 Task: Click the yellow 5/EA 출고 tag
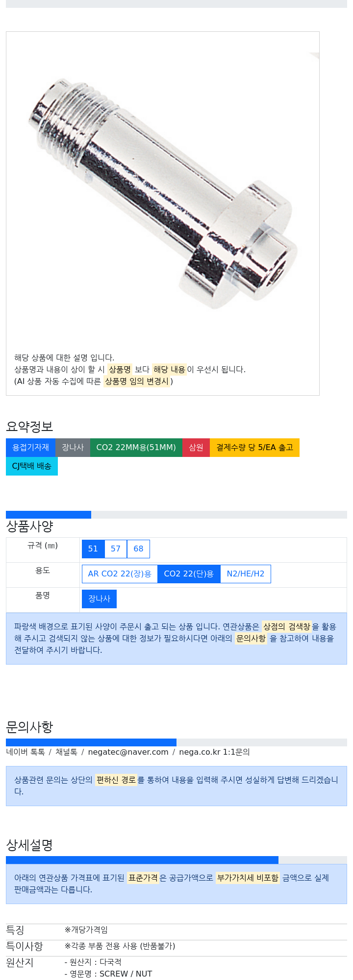click(x=254, y=448)
